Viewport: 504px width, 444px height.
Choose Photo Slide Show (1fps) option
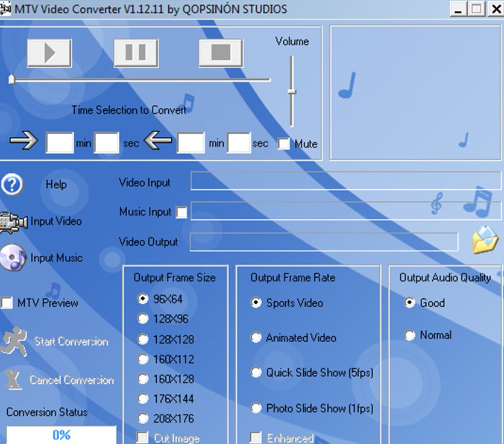pos(256,408)
